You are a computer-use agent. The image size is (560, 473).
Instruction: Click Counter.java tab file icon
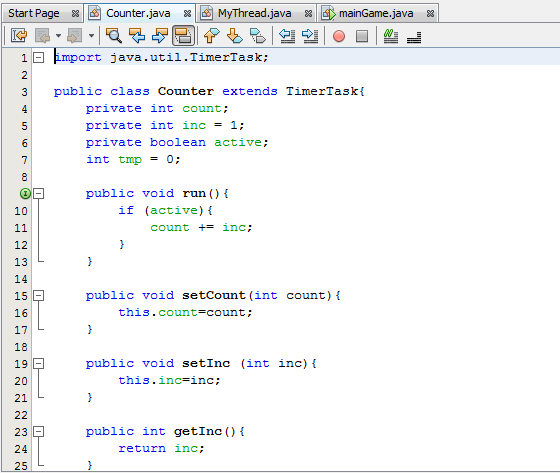(95, 14)
